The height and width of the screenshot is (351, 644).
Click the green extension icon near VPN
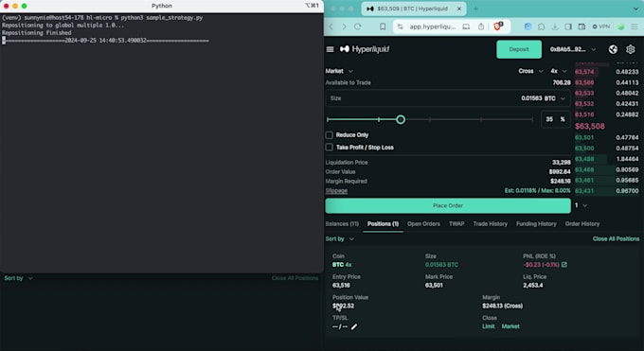point(620,26)
